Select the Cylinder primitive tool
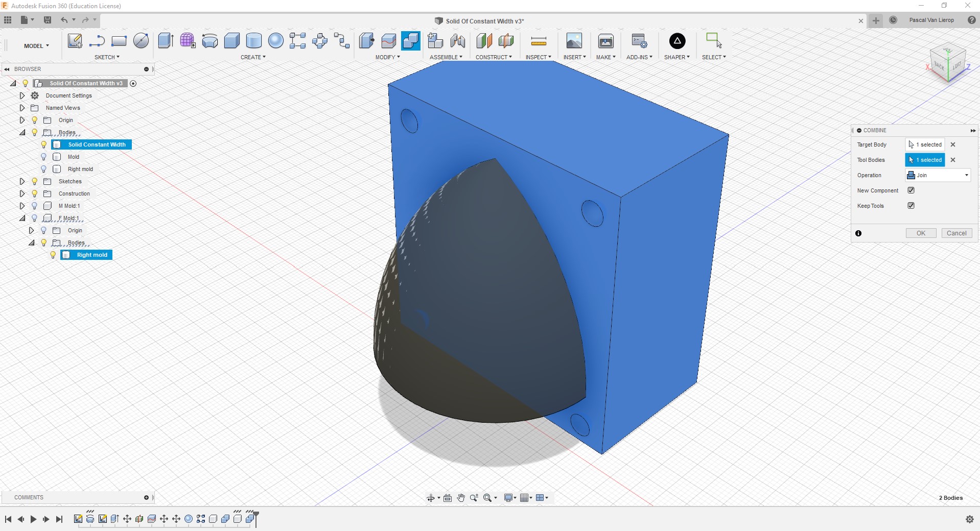Viewport: 980px width, 531px height. (254, 41)
